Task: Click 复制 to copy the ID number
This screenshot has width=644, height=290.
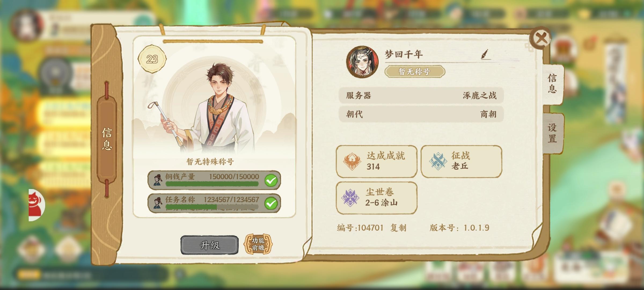Action: click(398, 228)
